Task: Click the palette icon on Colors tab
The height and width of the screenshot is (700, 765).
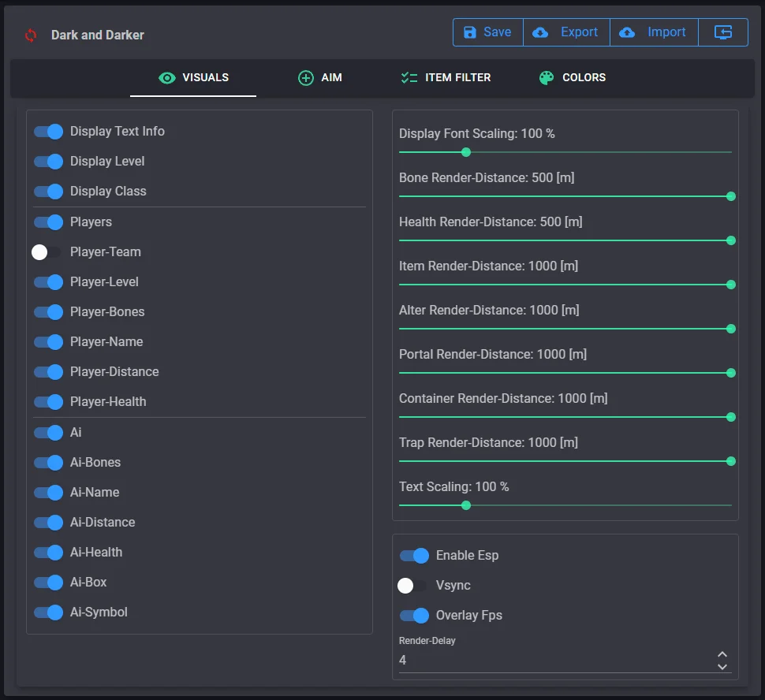Action: point(547,78)
